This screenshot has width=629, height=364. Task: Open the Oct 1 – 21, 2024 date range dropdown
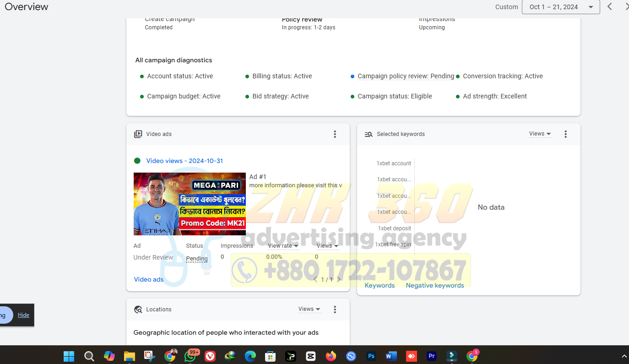[561, 7]
